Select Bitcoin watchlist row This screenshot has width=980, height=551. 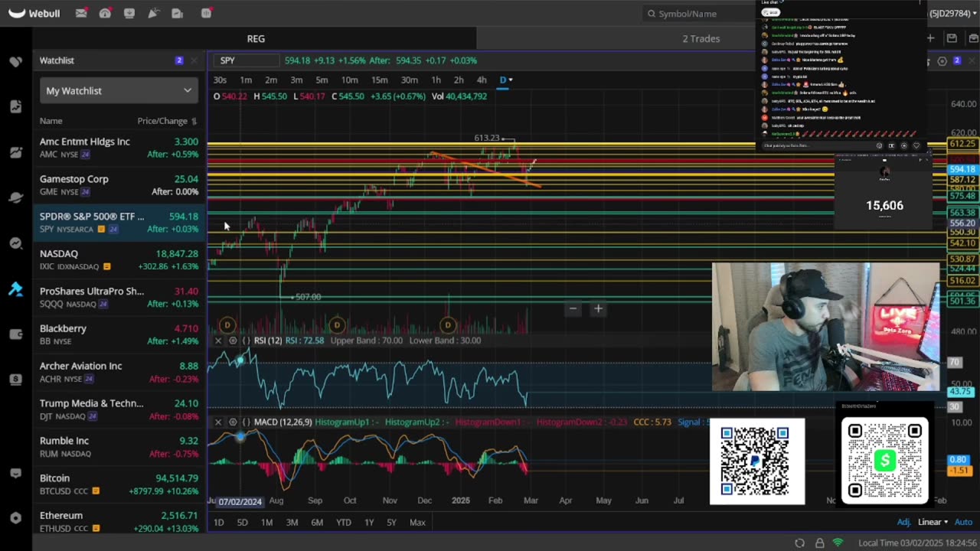pyautogui.click(x=119, y=484)
